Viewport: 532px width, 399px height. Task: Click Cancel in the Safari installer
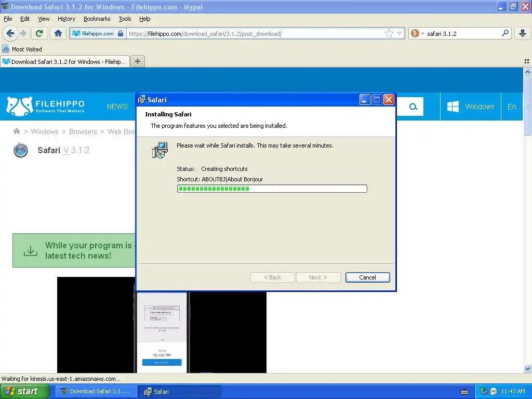pos(367,277)
